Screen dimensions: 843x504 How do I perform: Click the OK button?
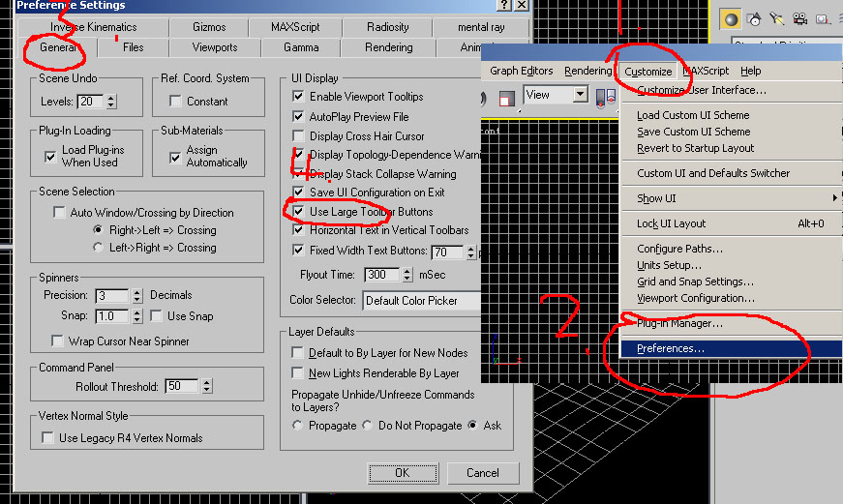[x=403, y=473]
